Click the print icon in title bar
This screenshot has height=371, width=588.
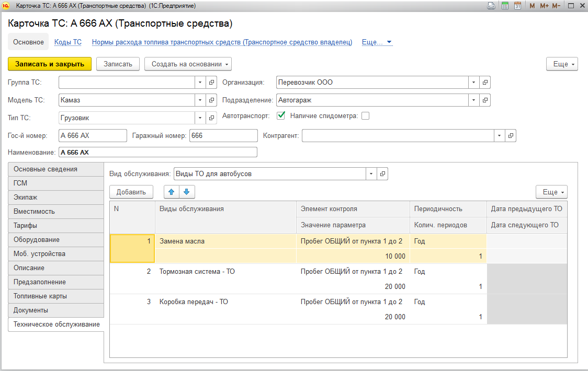click(x=491, y=6)
